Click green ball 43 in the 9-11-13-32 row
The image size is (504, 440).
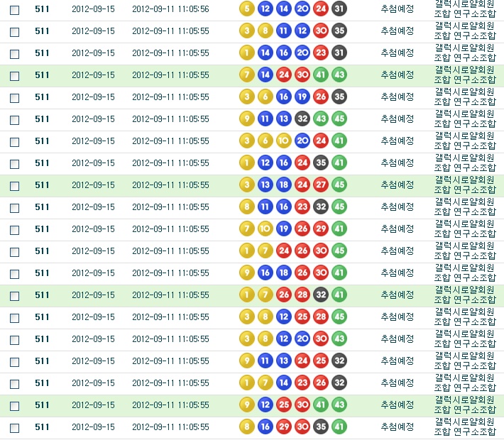(x=321, y=119)
